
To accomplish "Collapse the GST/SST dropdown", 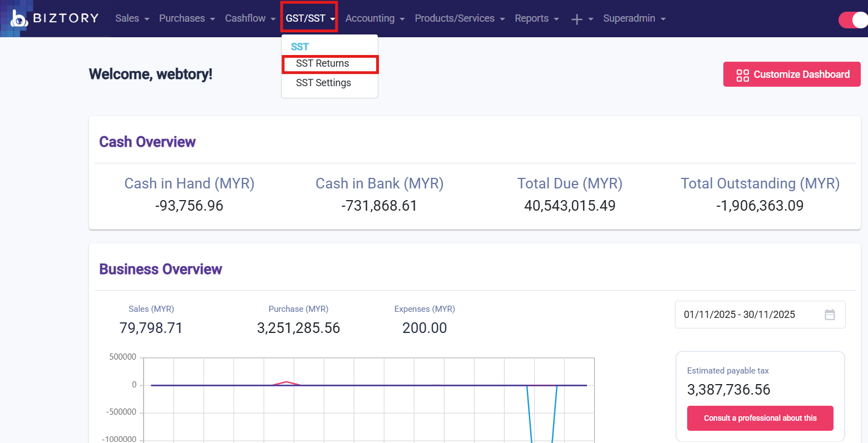I will click(x=310, y=18).
